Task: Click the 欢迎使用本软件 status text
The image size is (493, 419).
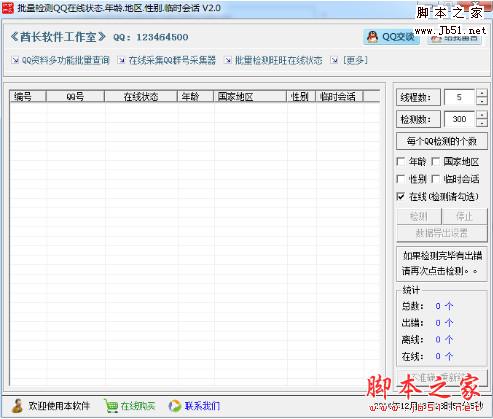Action: [59, 406]
